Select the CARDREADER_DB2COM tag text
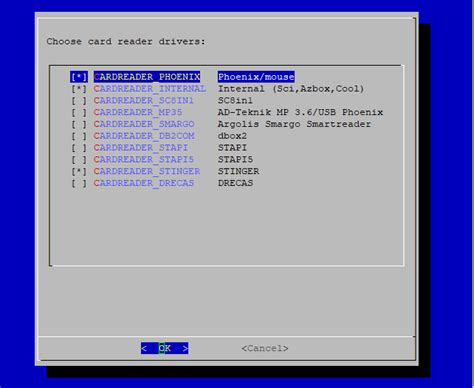Viewport: 474px width, 388px height. [144, 136]
